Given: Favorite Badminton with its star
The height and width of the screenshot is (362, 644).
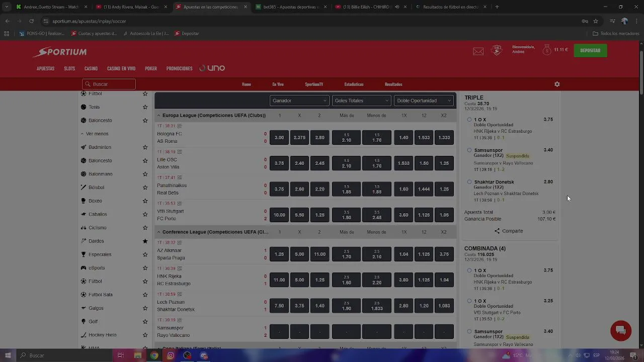Looking at the screenshot, I should coord(145,147).
